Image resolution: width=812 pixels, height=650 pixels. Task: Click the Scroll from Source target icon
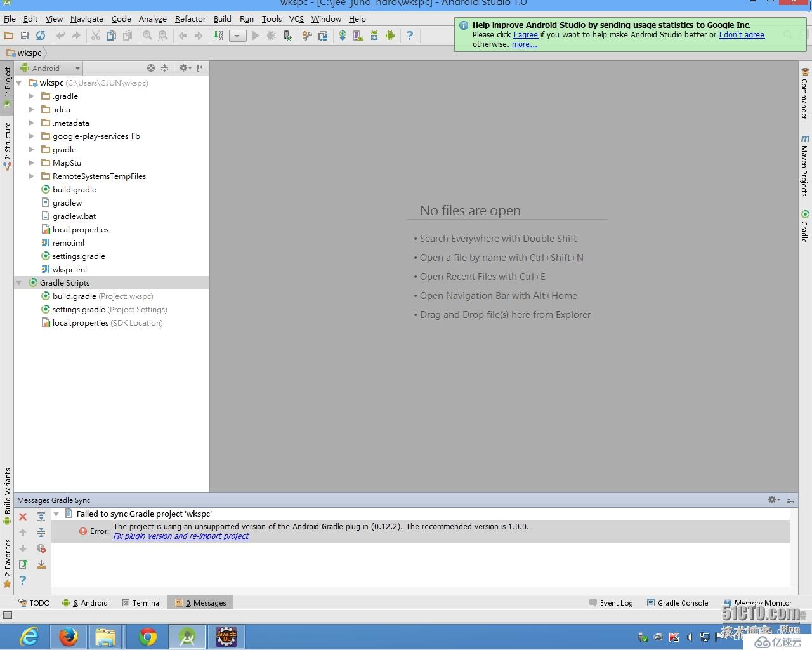[151, 68]
